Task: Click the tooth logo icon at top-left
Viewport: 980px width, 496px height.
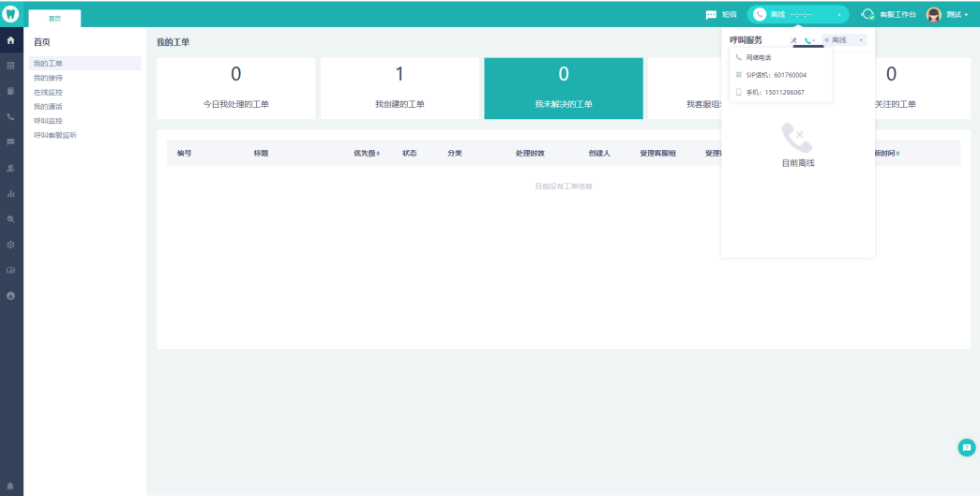Action: 10,14
